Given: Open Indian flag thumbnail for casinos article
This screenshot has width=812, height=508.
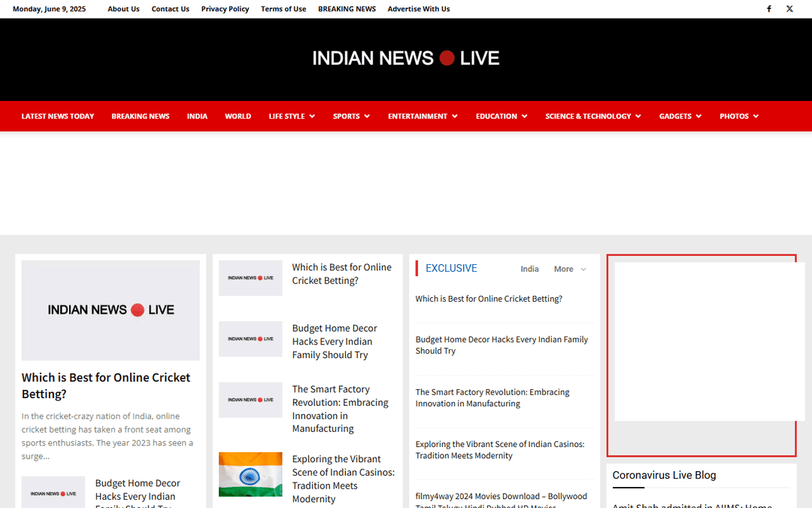Looking at the screenshot, I should pyautogui.click(x=250, y=474).
